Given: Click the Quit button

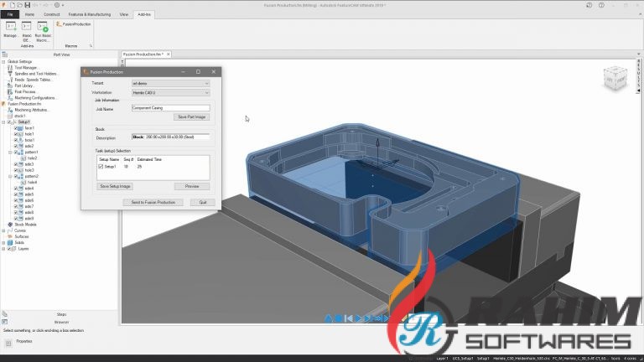Looking at the screenshot, I should (x=203, y=202).
